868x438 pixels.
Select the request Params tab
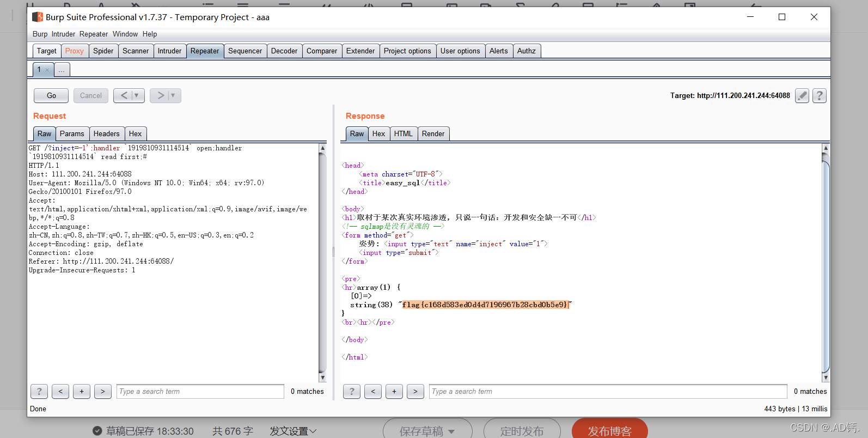click(x=72, y=133)
